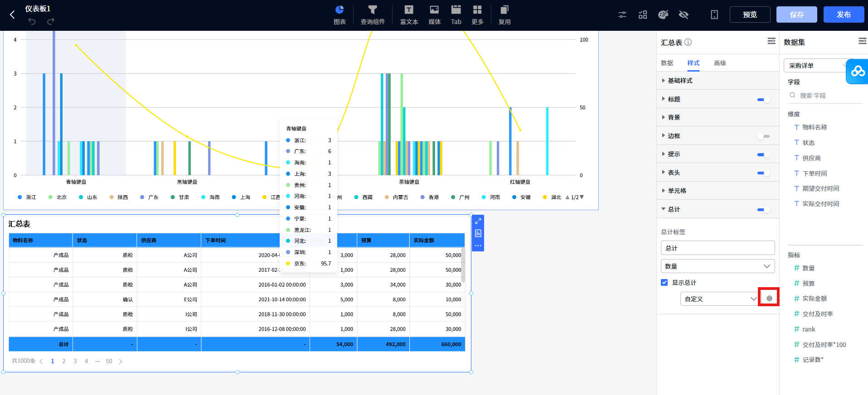Click the table's vertical scrollbar

pyautogui.click(x=463, y=265)
